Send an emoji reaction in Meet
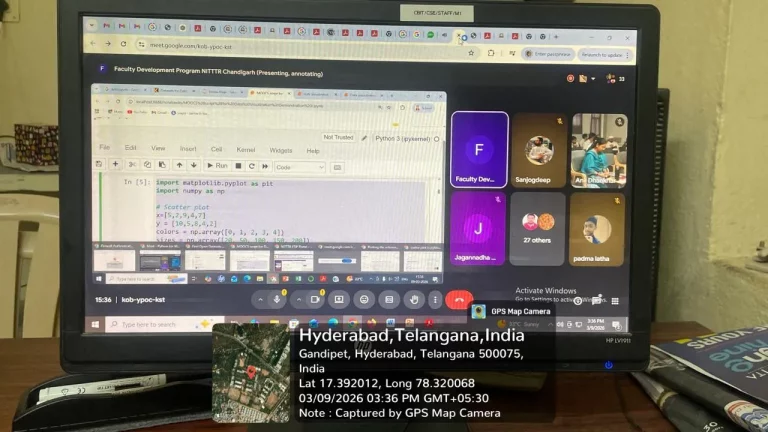 364,299
